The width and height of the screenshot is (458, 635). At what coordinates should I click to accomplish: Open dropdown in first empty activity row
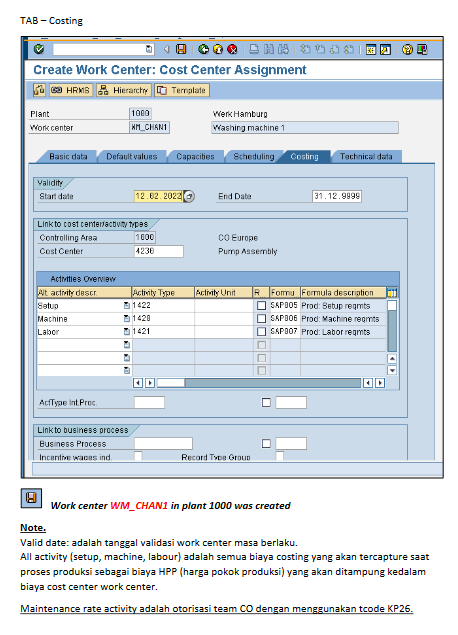[127, 345]
